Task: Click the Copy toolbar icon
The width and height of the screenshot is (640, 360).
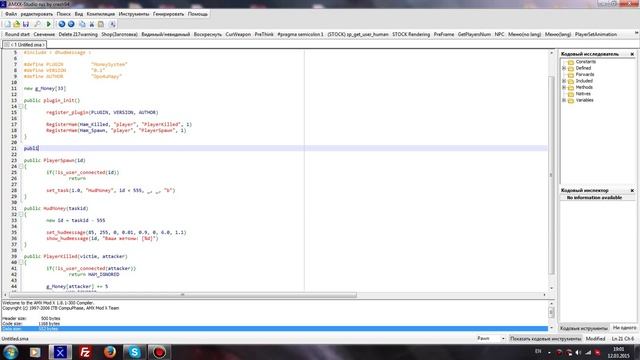Action: (82, 24)
